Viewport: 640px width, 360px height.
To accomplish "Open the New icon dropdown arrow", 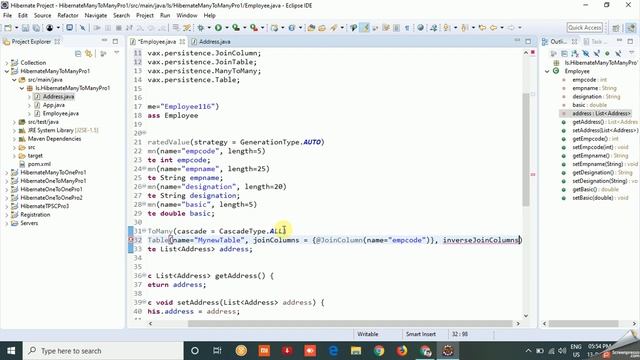I will (16, 28).
